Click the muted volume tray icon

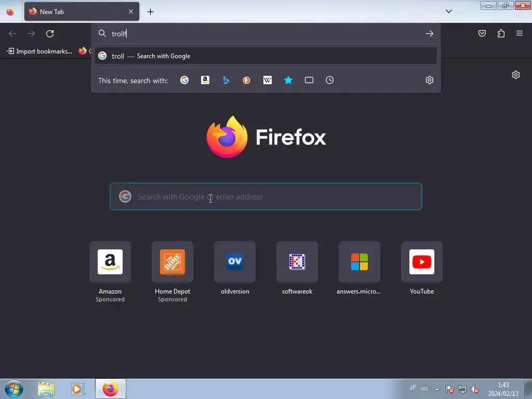pos(475,390)
